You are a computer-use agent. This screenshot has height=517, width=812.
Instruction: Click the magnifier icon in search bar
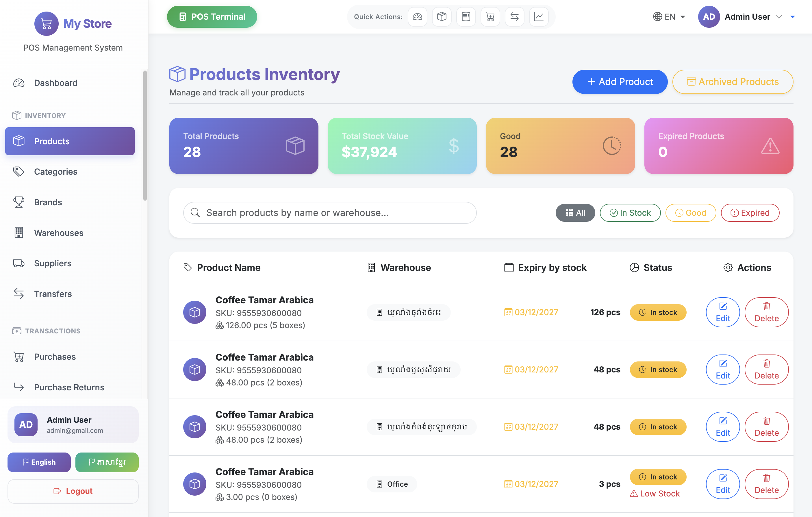pos(195,213)
